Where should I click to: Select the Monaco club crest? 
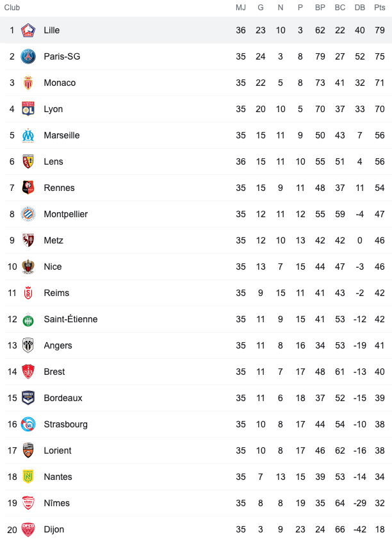click(x=28, y=83)
